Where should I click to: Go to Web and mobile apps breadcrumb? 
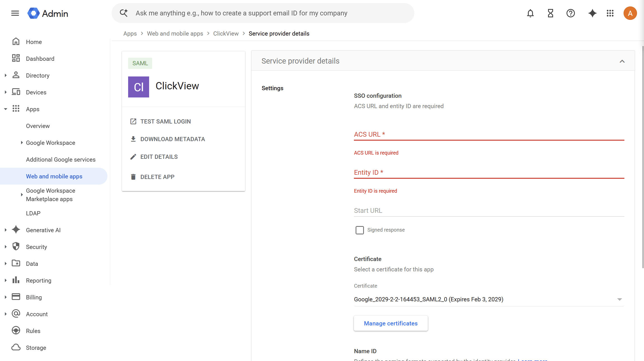click(175, 34)
